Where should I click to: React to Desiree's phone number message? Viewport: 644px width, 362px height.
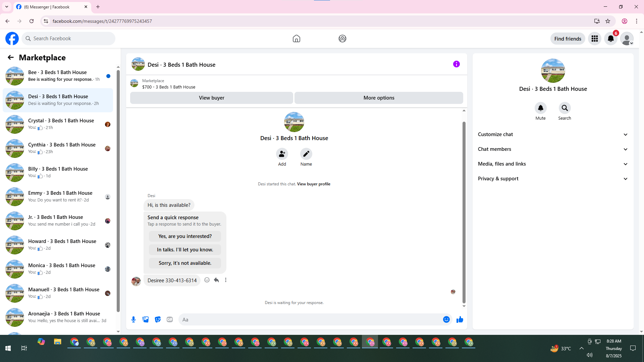[x=207, y=280]
